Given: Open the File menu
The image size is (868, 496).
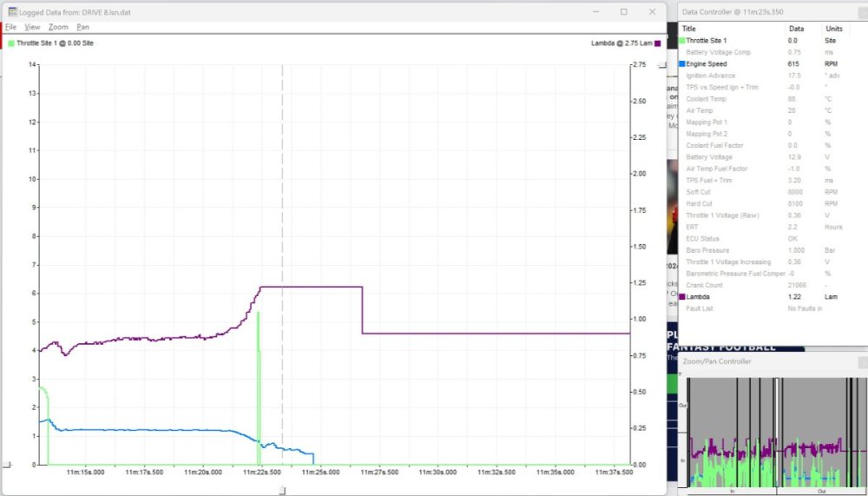Looking at the screenshot, I should click(10, 27).
